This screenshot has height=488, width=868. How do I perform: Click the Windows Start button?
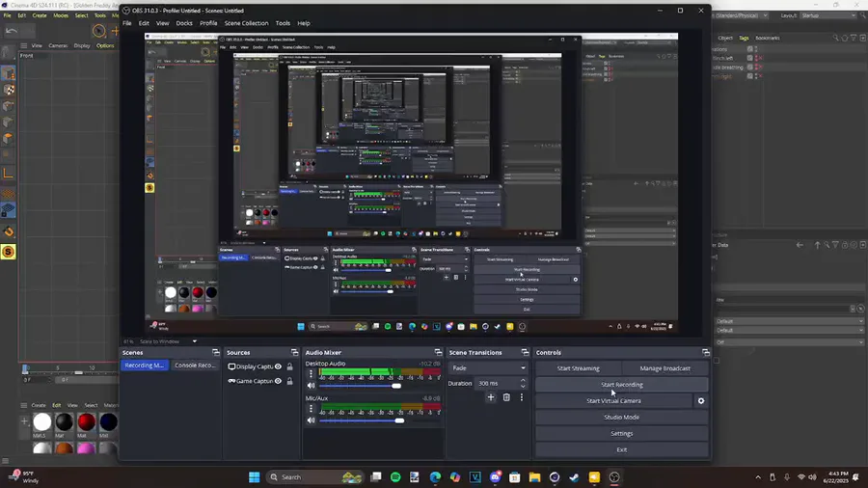pos(254,477)
